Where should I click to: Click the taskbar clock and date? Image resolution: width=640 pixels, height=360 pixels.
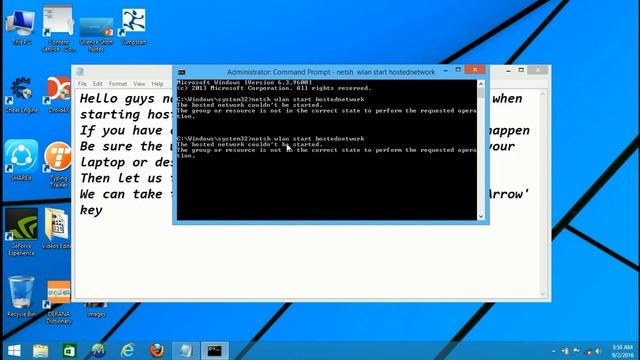pyautogui.click(x=622, y=351)
